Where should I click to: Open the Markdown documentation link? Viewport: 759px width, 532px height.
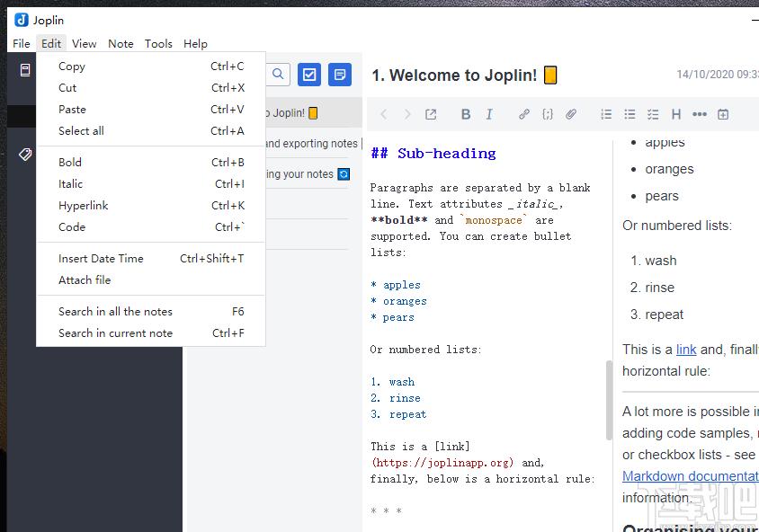(x=691, y=476)
